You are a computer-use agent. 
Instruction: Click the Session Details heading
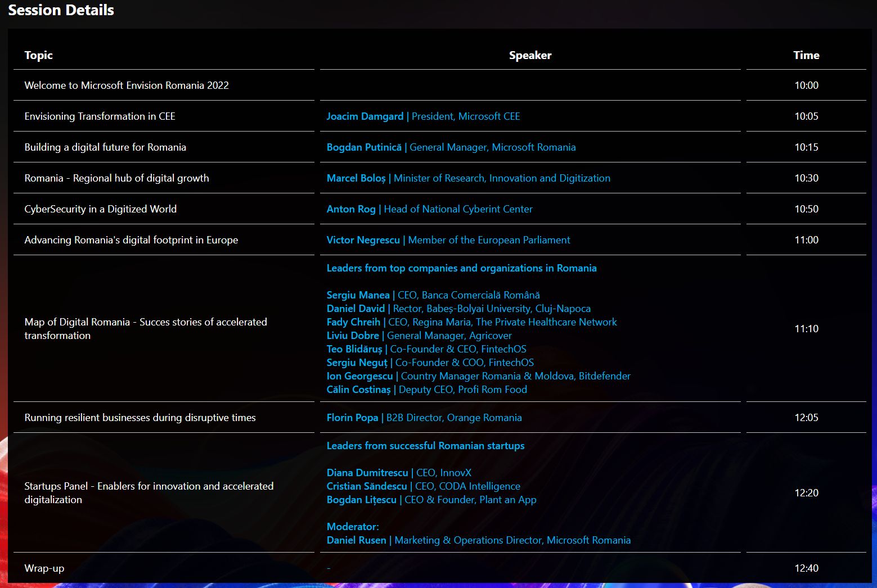tap(61, 10)
